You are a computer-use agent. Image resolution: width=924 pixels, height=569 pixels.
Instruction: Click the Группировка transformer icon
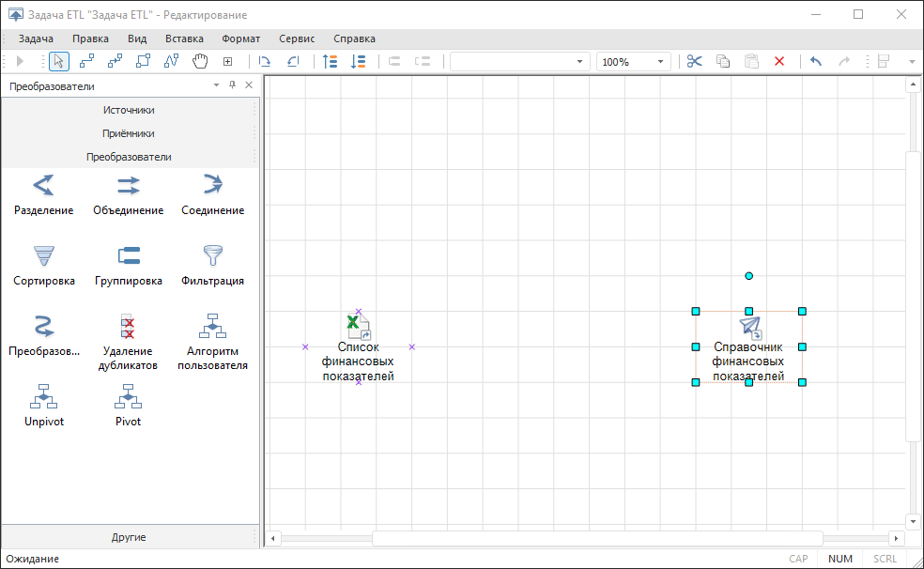pos(128,255)
